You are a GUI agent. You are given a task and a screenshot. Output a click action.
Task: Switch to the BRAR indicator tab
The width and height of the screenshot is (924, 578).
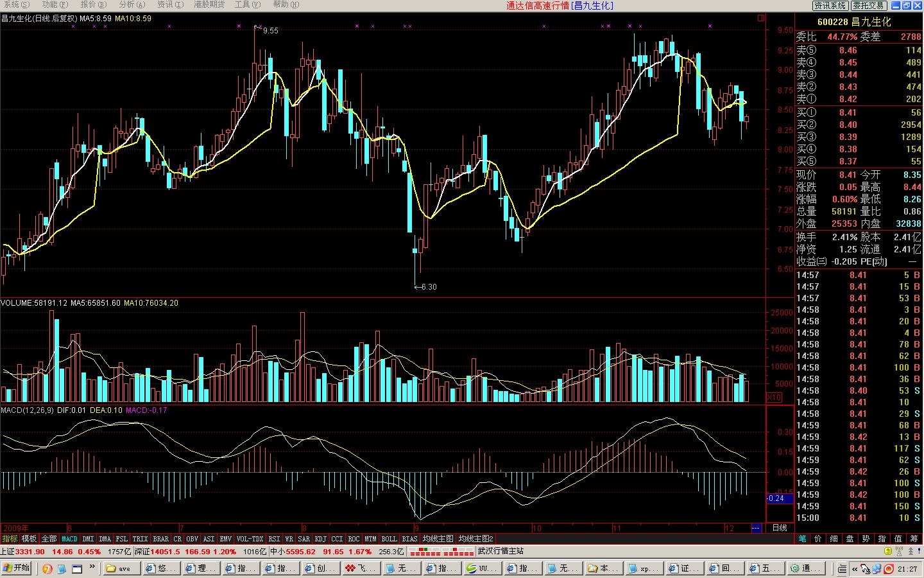[161, 539]
